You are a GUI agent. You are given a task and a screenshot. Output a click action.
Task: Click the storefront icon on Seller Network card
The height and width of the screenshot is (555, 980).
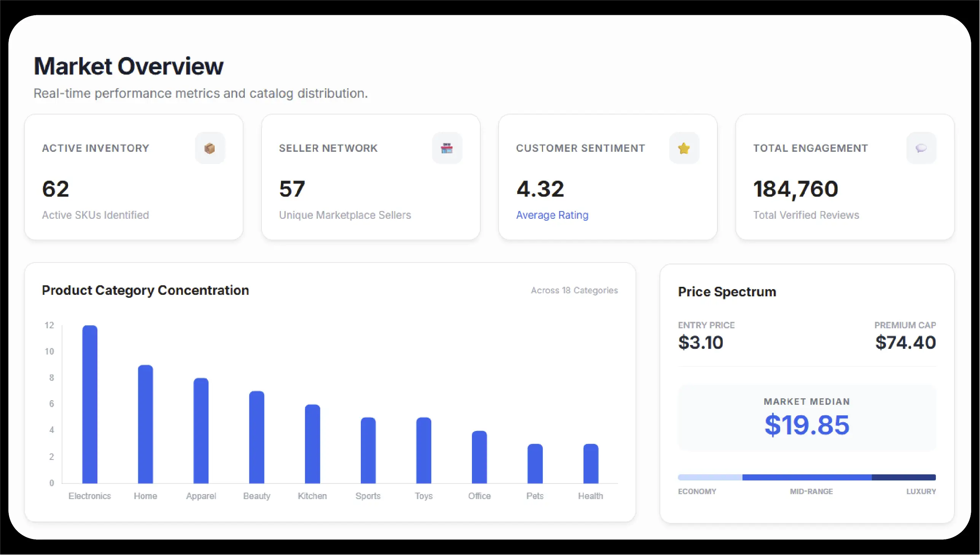pos(447,148)
